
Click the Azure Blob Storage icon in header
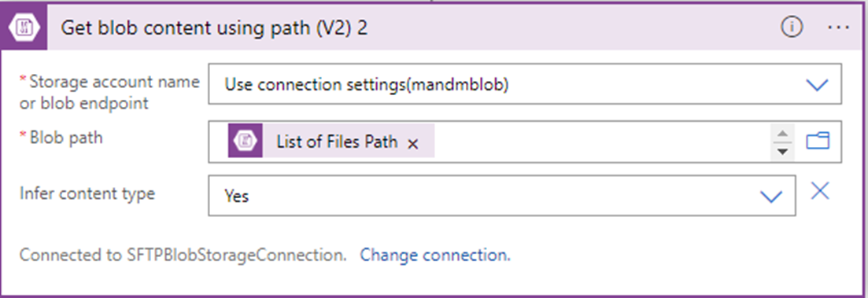[25, 28]
